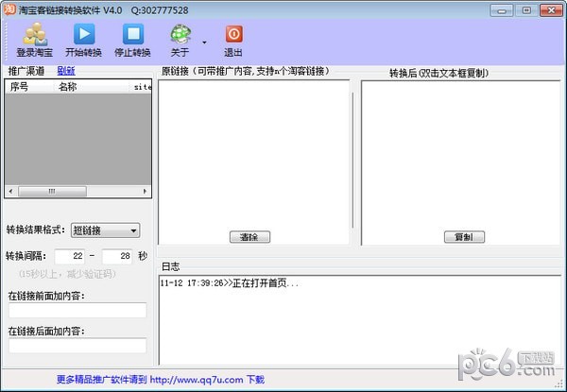Stop conversion using 停止转换 icon
This screenshot has height=392, width=567.
pyautogui.click(x=132, y=40)
